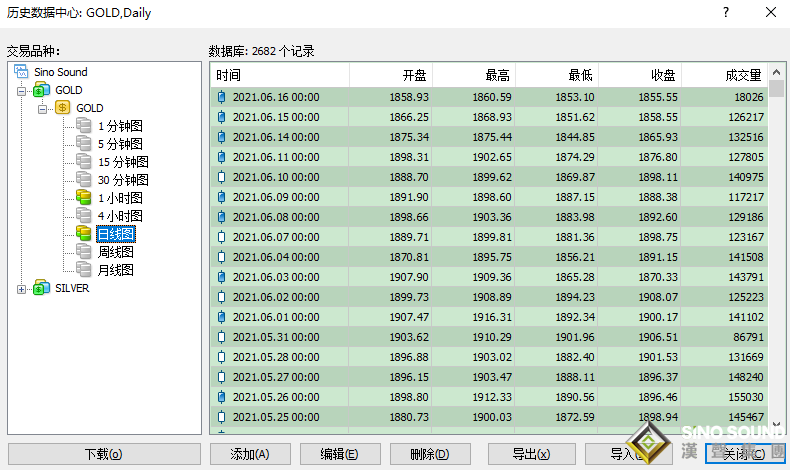The width and height of the screenshot is (790, 470).
Task: Click candle icon of 2021.05.31 row
Action: tap(221, 337)
